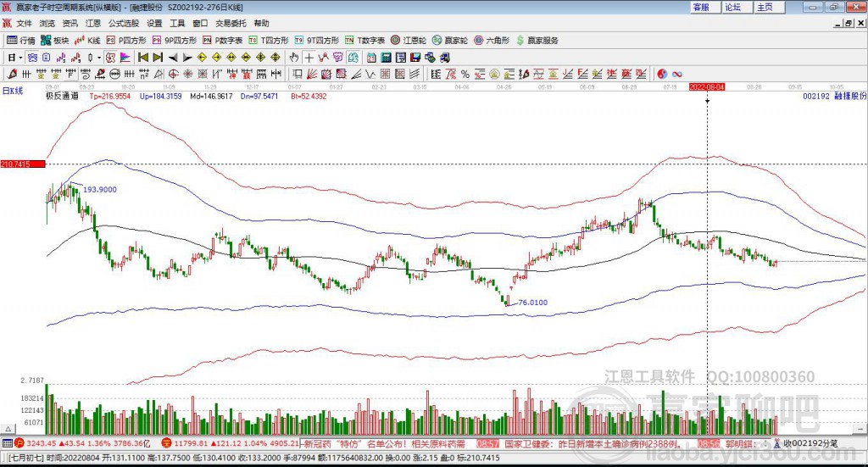This screenshot has width=868, height=467.
Task: Click the 210.7415 red price label
Action: 23,164
